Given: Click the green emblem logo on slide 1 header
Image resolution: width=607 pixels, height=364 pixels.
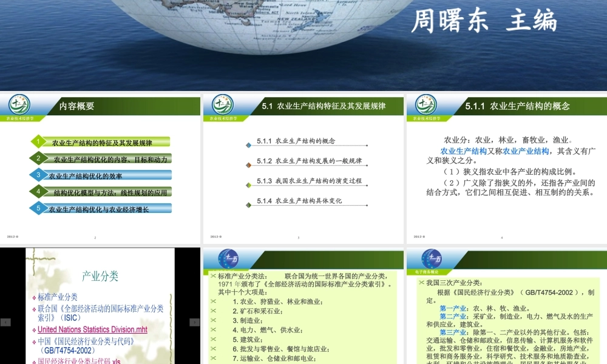Looking at the screenshot, I should 18,105.
